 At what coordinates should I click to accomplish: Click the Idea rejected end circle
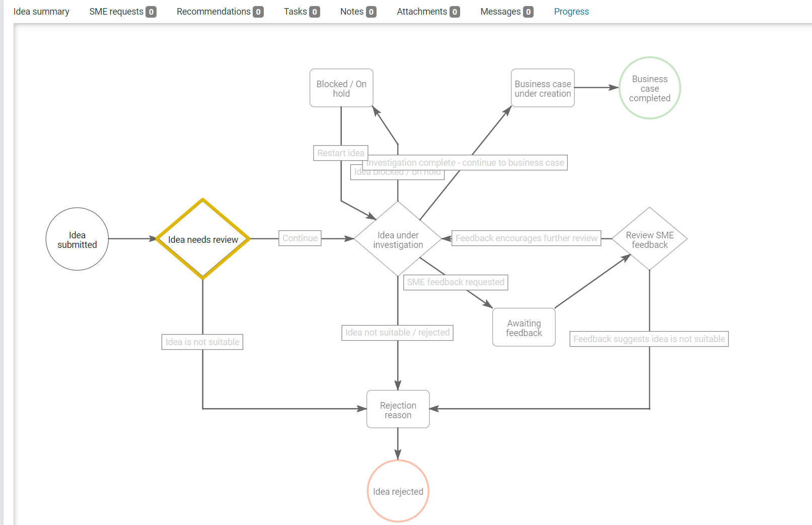coord(398,491)
